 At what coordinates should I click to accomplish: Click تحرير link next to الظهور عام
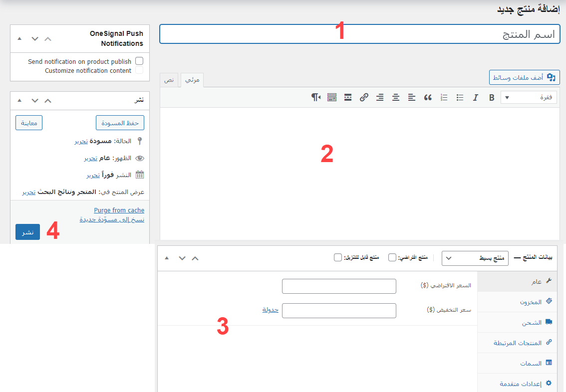pos(91,158)
